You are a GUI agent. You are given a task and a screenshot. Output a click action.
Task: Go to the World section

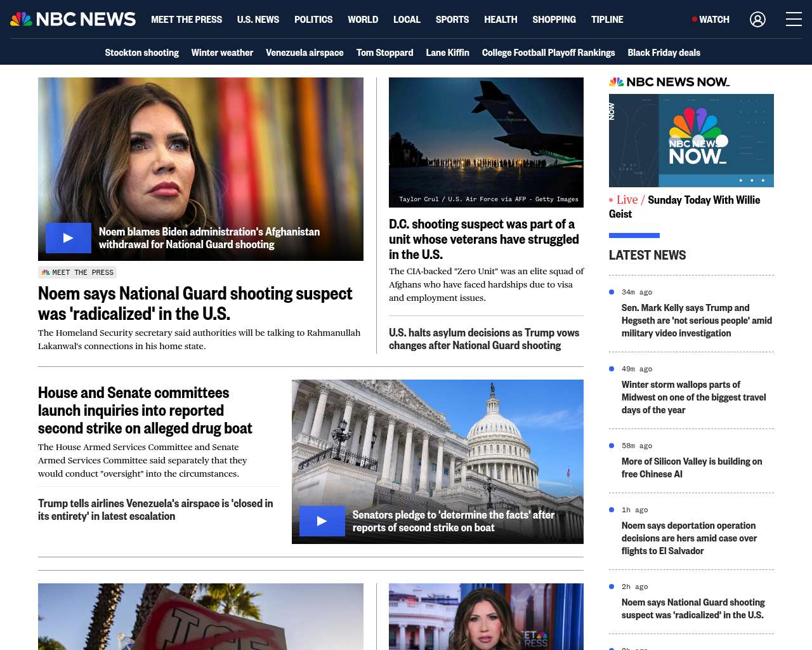(363, 20)
